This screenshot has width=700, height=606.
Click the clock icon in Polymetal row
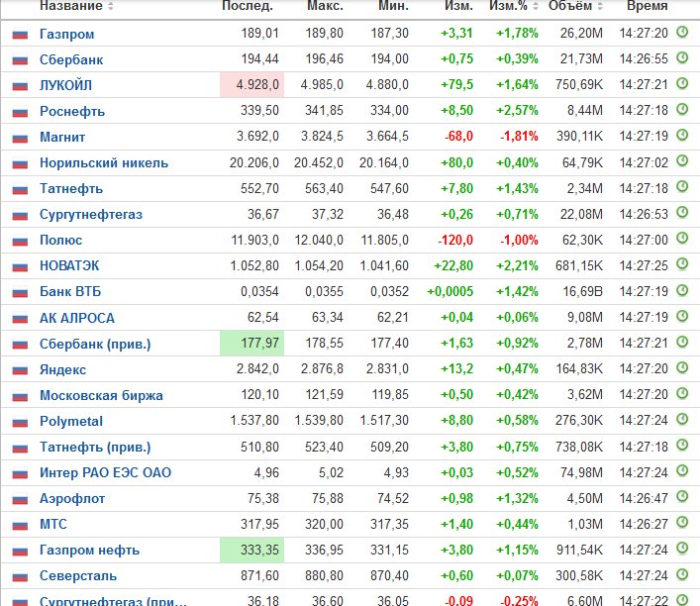click(682, 419)
